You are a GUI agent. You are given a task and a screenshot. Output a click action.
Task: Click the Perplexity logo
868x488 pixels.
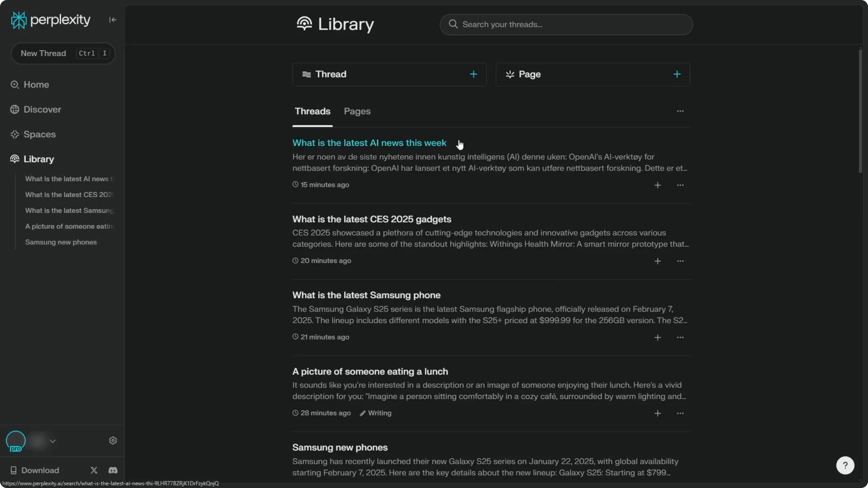50,19
